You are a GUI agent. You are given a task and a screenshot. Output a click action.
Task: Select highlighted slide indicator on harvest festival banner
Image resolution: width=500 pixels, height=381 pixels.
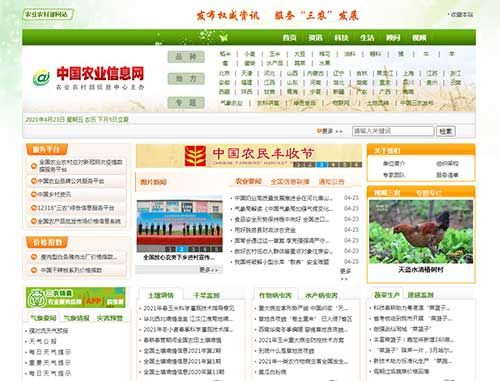coord(321,164)
